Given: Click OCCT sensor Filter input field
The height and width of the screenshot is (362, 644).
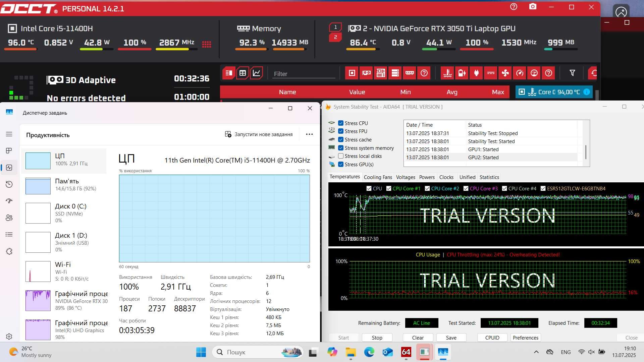Looking at the screenshot, I should (304, 74).
